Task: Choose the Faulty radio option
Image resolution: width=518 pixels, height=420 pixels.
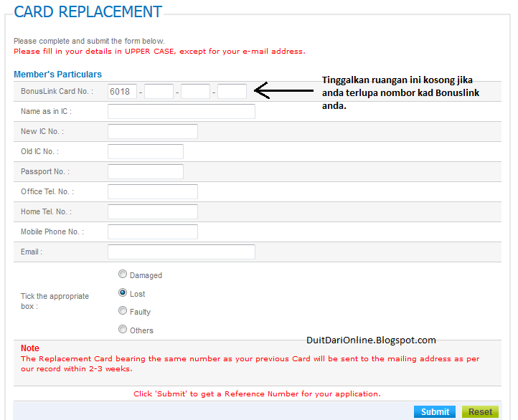Action: (123, 311)
